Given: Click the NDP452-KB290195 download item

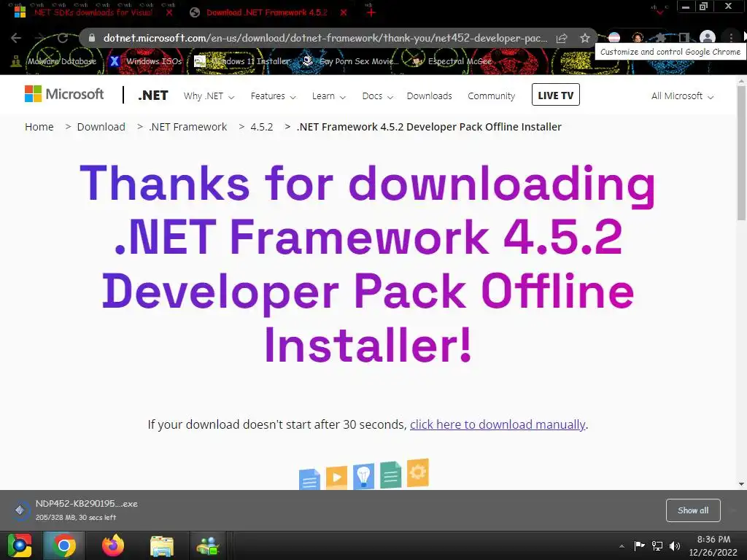Looking at the screenshot, I should tap(76, 510).
